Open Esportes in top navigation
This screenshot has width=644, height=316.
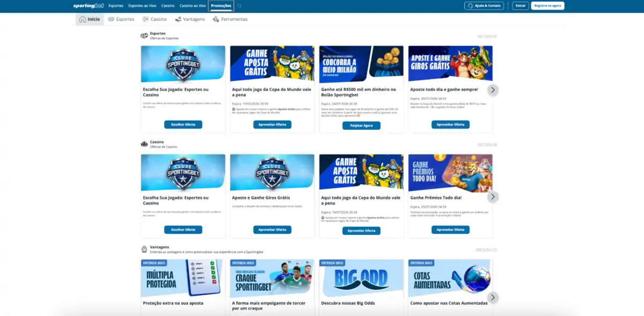pos(115,5)
